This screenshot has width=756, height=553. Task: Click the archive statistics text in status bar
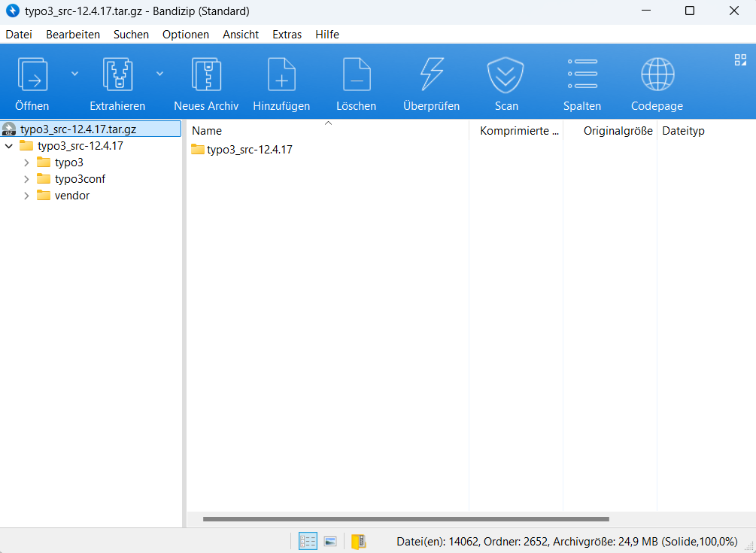click(567, 542)
